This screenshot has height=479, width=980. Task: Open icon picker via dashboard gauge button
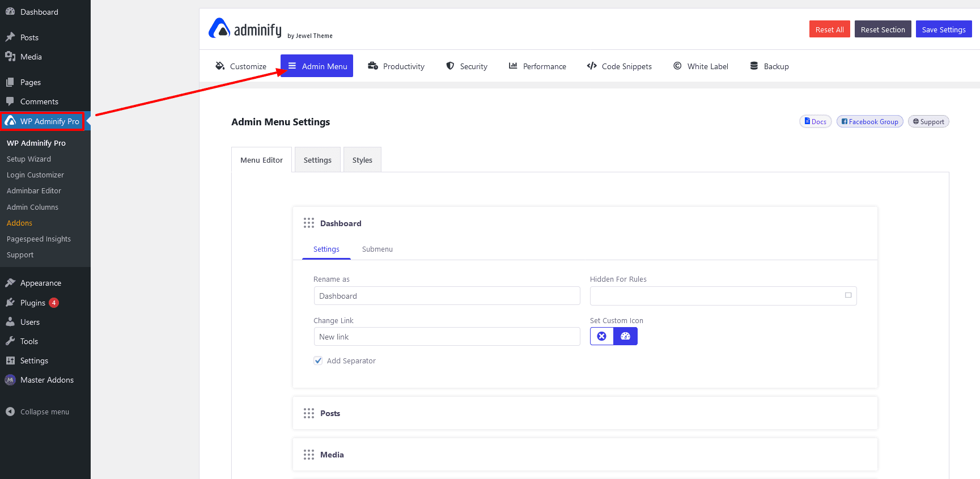(626, 336)
